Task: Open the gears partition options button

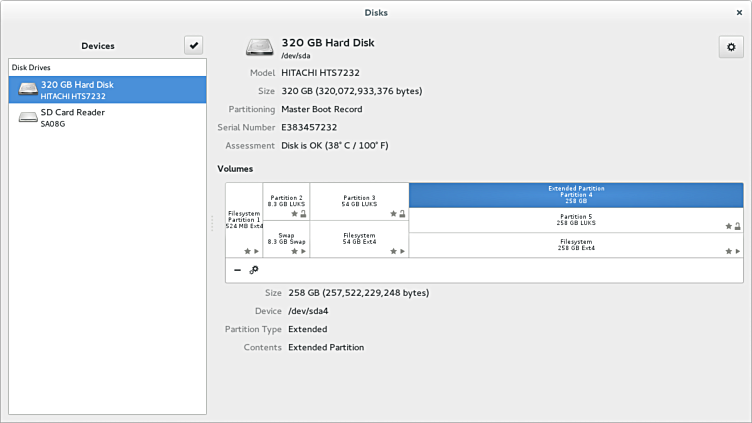Action: tap(254, 270)
